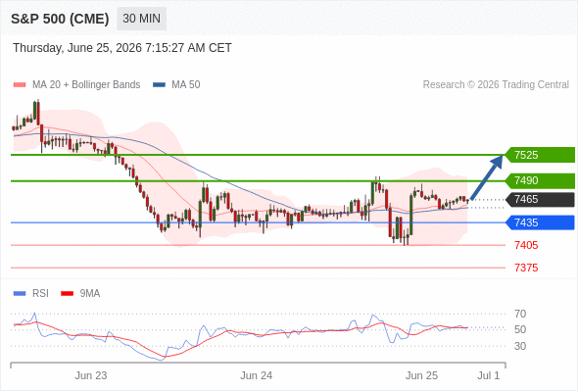
Task: Click the MA 50 legend text
Action: (x=186, y=85)
